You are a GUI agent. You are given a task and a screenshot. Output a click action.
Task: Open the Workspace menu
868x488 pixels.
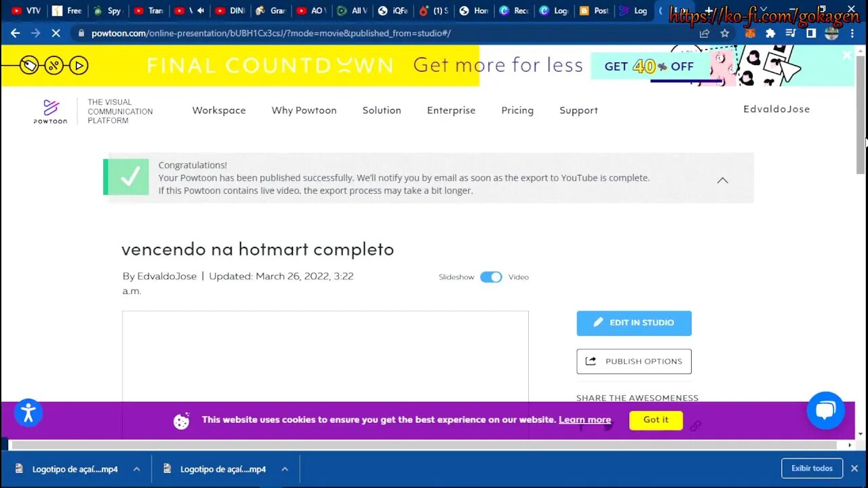pos(219,110)
